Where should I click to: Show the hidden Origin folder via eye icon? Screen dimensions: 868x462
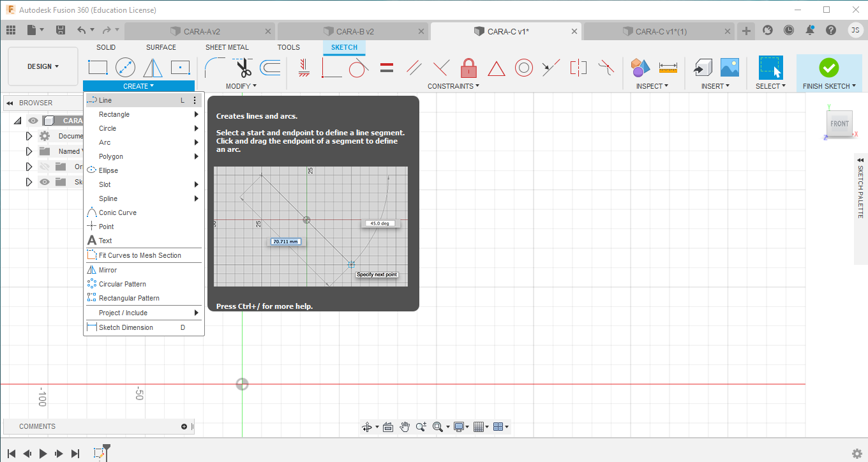45,167
